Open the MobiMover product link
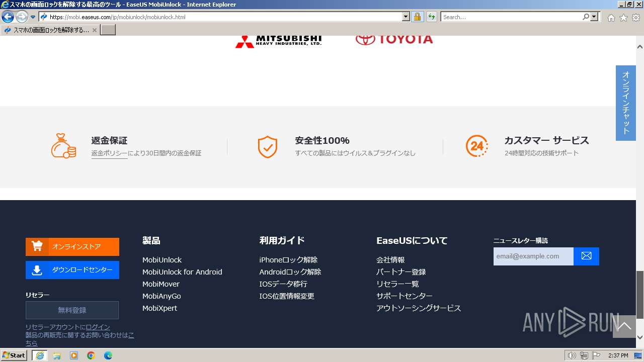 pos(161,284)
